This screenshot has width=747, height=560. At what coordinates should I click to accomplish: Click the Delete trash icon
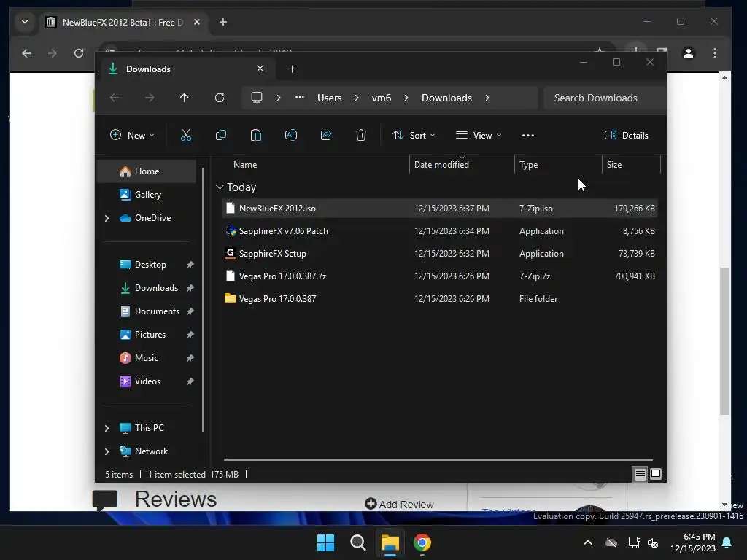tap(361, 135)
